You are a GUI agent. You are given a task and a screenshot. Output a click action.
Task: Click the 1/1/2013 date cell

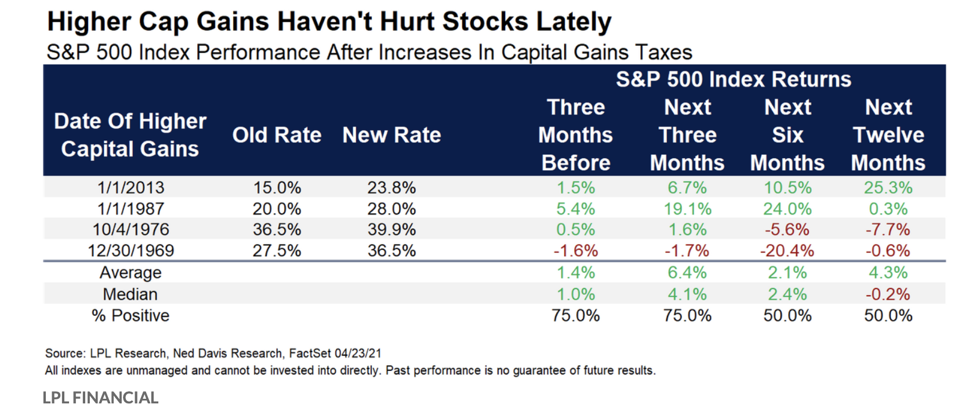tap(130, 188)
